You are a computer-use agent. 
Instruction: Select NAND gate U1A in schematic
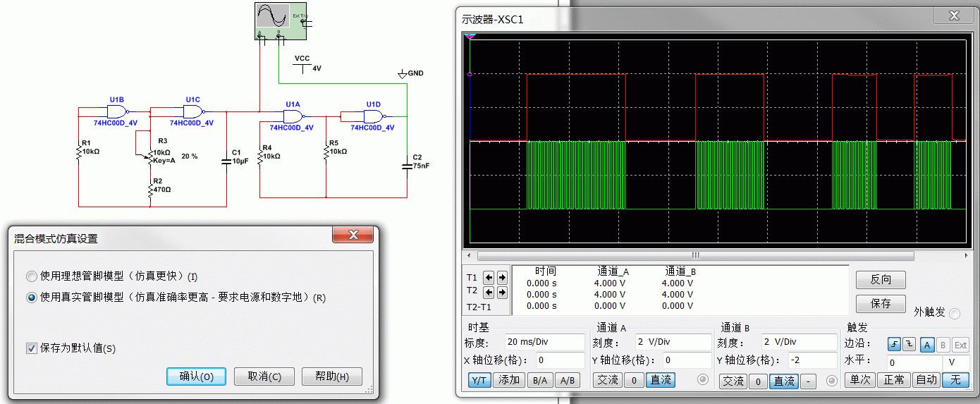coord(293,116)
